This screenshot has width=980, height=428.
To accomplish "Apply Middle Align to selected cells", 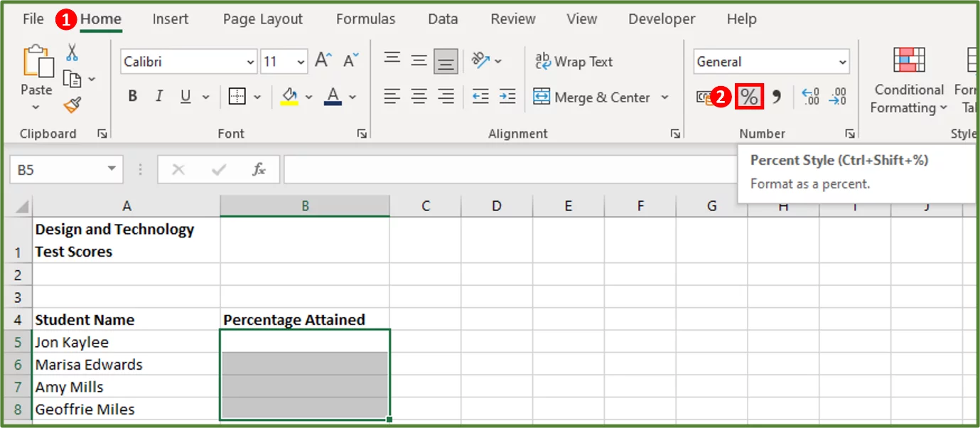I will point(419,61).
